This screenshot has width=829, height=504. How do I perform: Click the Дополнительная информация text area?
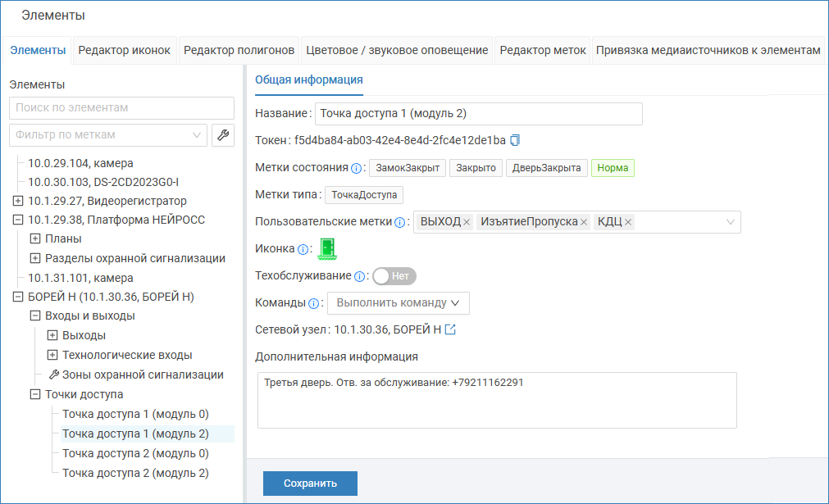click(497, 400)
